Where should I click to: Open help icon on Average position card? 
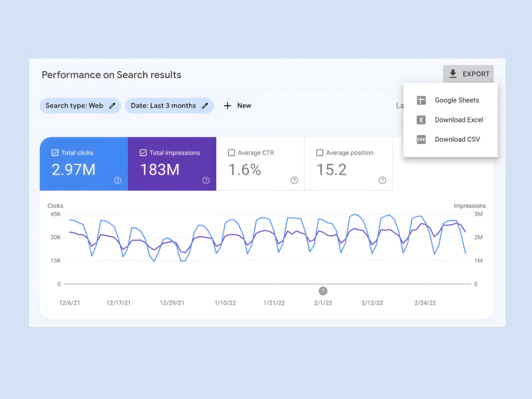[383, 180]
